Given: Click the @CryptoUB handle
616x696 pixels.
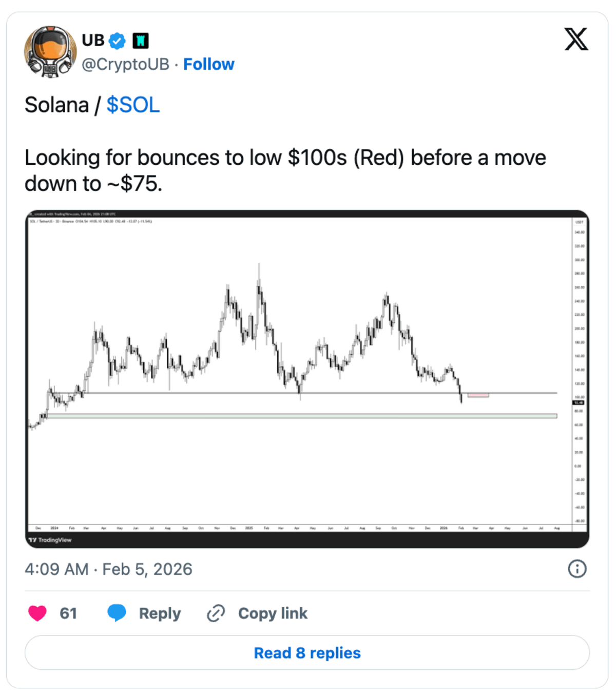Looking at the screenshot, I should coord(125,64).
